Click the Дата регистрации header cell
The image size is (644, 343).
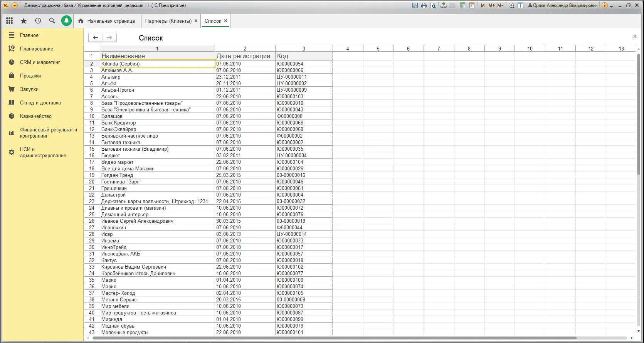tap(245, 56)
